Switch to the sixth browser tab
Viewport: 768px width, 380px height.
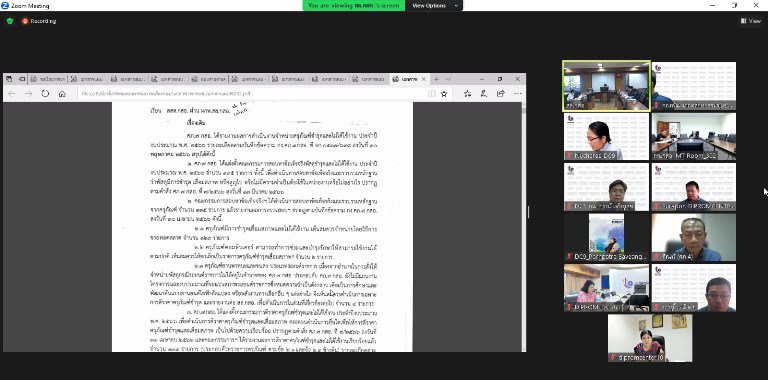(248, 79)
